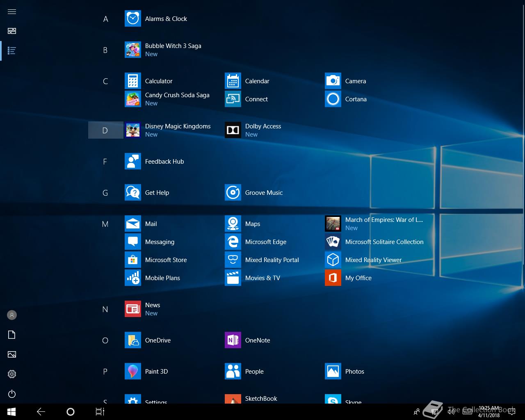Open the Alarms & Clock app icon

[133, 19]
